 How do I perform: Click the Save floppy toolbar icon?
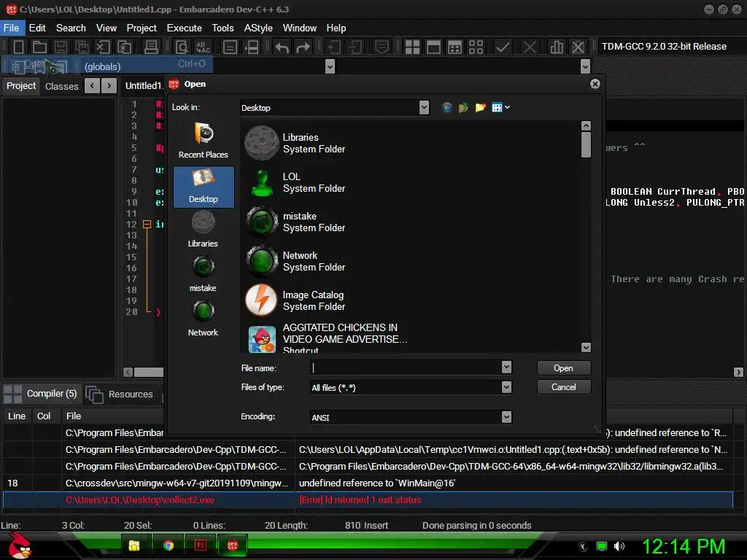click(61, 47)
